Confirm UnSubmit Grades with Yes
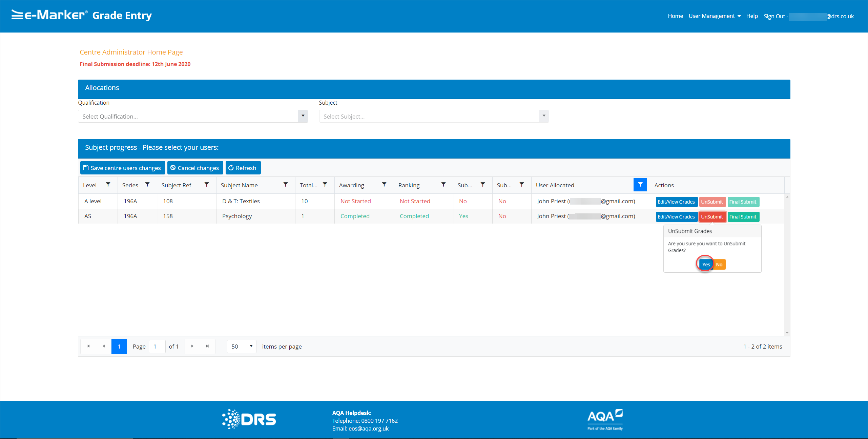This screenshot has width=868, height=439. (x=706, y=265)
